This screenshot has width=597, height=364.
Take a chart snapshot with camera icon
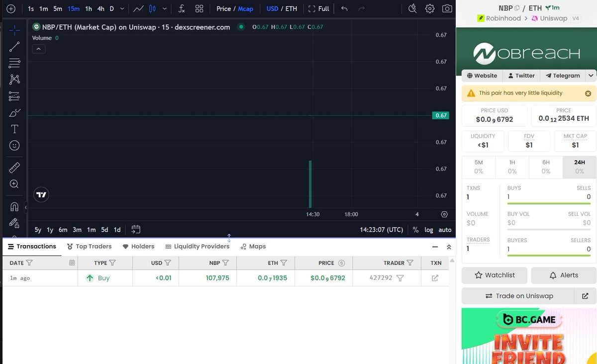(x=447, y=8)
